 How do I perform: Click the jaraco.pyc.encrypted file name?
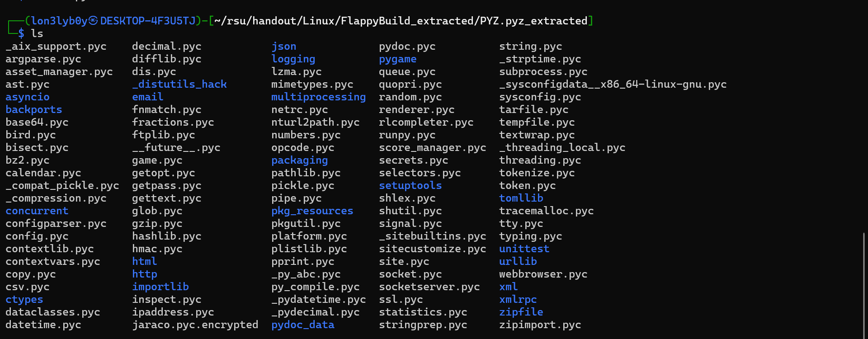coord(195,325)
